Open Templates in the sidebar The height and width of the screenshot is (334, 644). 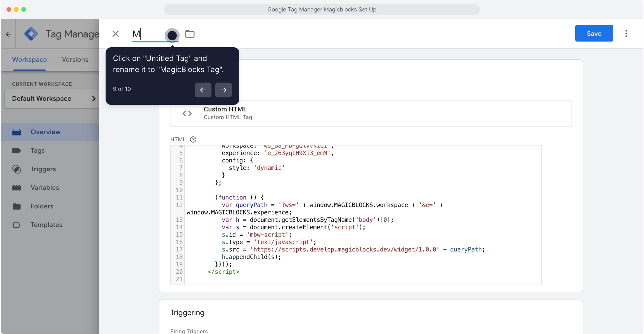pyautogui.click(x=46, y=225)
